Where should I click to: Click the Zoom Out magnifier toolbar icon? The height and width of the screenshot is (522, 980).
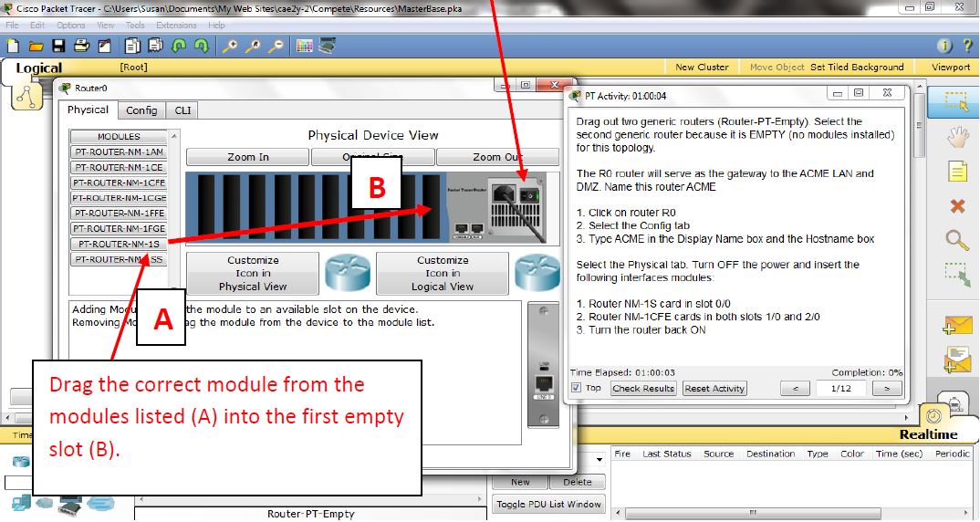coord(276,46)
